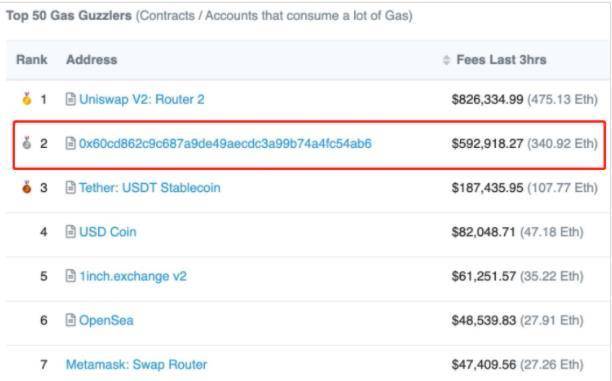Click the silver medal icon at rank 2
This screenshot has width=612, height=381.
click(x=27, y=143)
